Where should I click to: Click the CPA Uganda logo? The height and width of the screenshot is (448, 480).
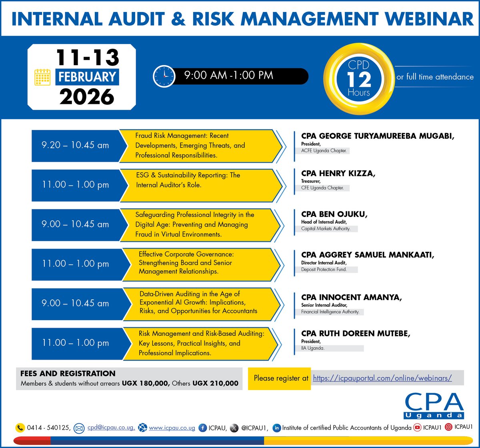click(x=434, y=405)
